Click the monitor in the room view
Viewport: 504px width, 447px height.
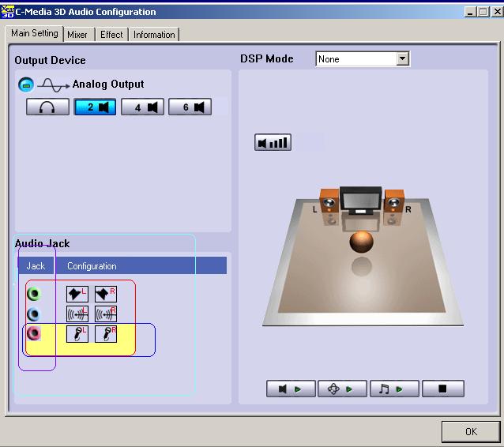pyautogui.click(x=361, y=201)
